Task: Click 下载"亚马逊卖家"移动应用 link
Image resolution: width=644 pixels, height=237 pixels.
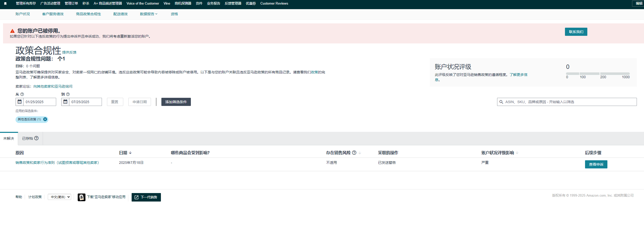Action: pos(106,197)
